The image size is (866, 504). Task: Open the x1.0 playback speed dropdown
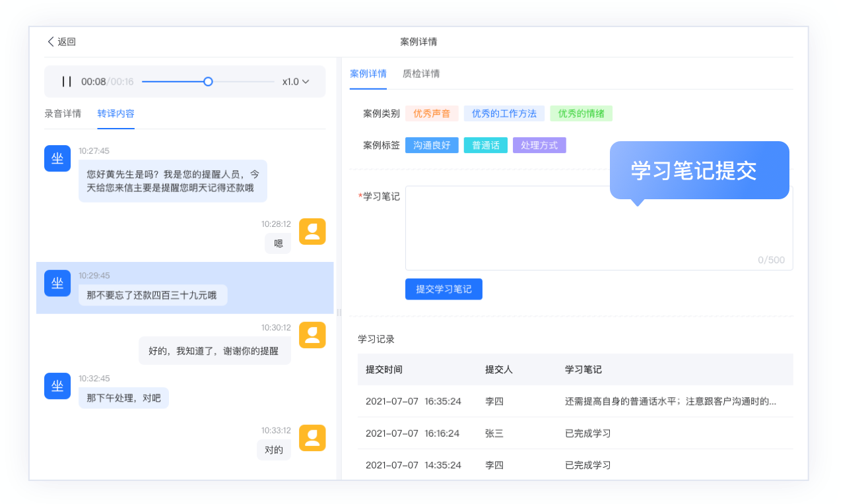[x=294, y=81]
